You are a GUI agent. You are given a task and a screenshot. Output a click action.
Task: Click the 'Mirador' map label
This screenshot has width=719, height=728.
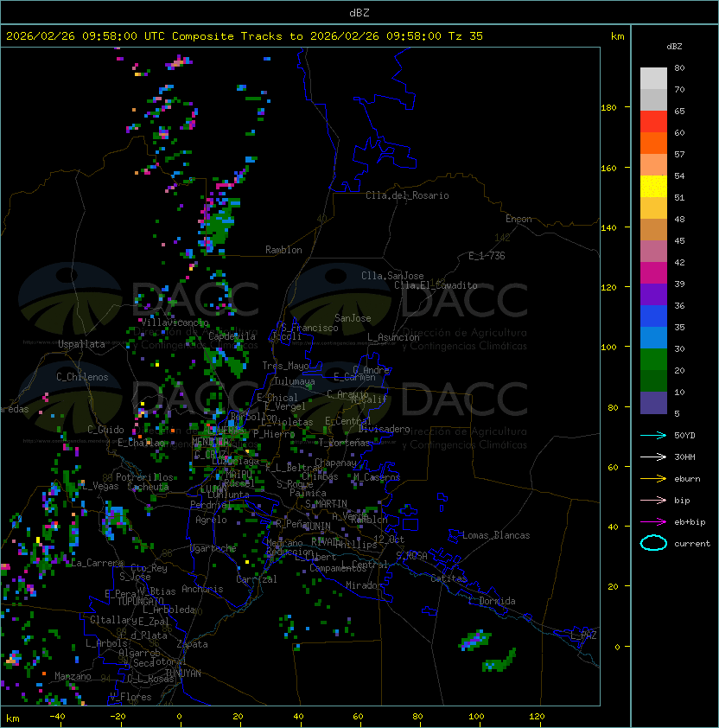tap(364, 585)
